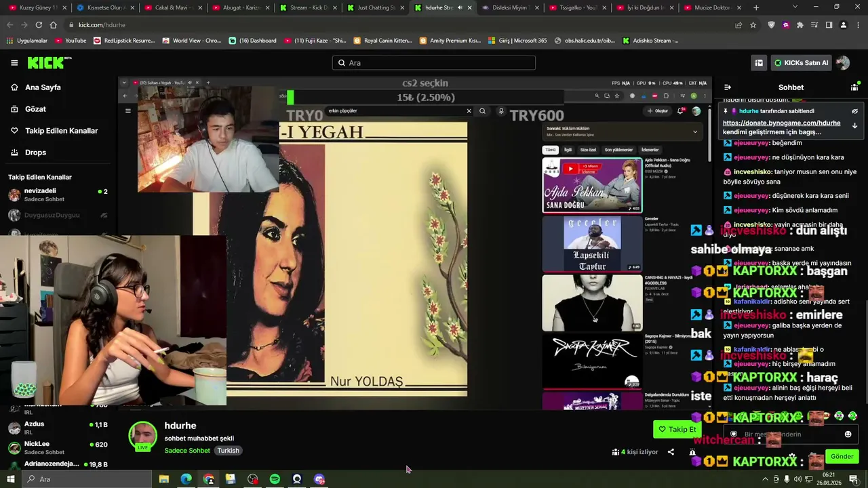The width and height of the screenshot is (868, 488).
Task: Open Takip Edilen Kanallar in the sidebar
Action: coord(61,131)
